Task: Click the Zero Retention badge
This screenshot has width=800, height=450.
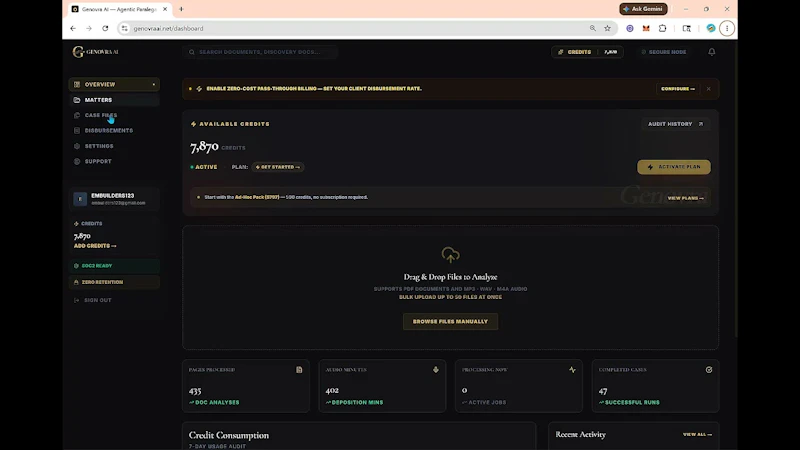Action: click(114, 282)
